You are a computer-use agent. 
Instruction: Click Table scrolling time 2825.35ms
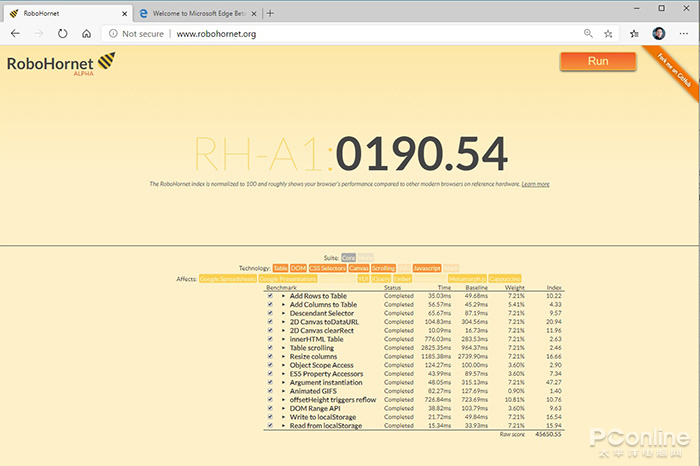(x=436, y=348)
